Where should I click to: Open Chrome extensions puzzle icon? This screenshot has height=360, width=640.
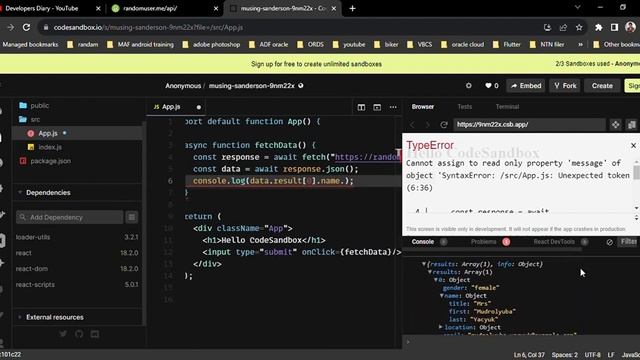click(598, 27)
